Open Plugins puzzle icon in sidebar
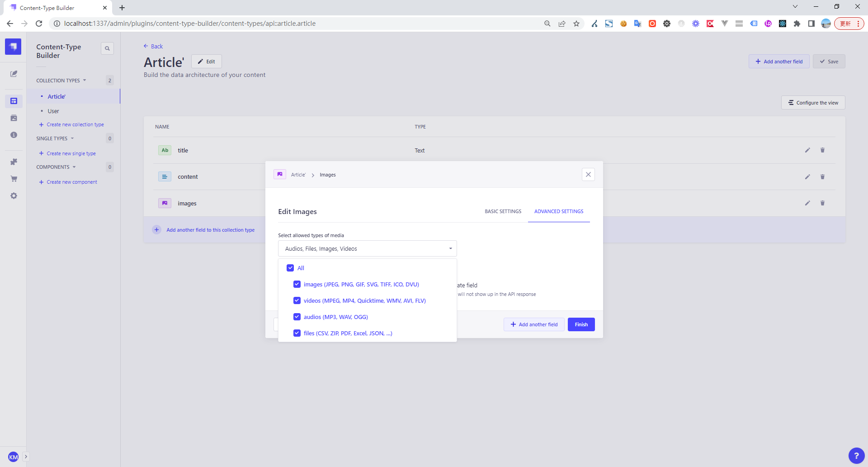This screenshot has width=868, height=467. tap(14, 162)
